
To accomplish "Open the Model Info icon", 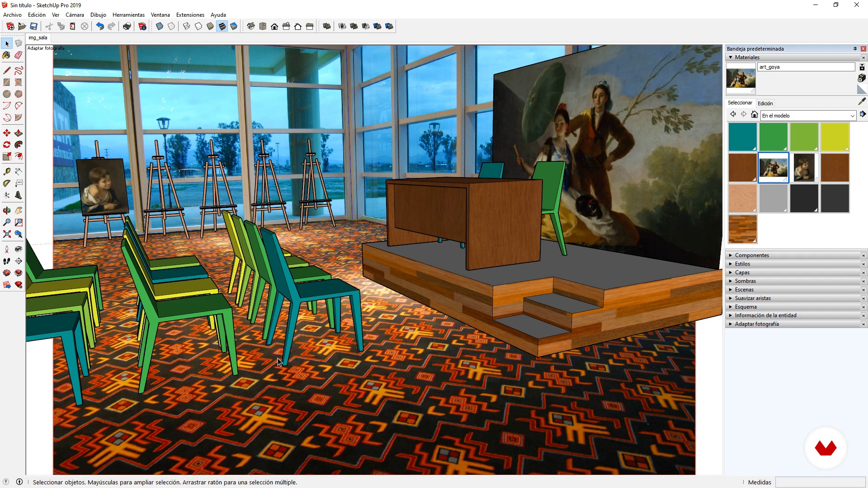I will (142, 26).
